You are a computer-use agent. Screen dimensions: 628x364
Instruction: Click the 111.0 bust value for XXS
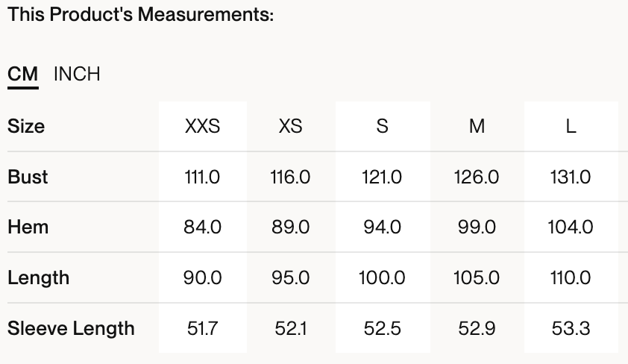point(202,177)
